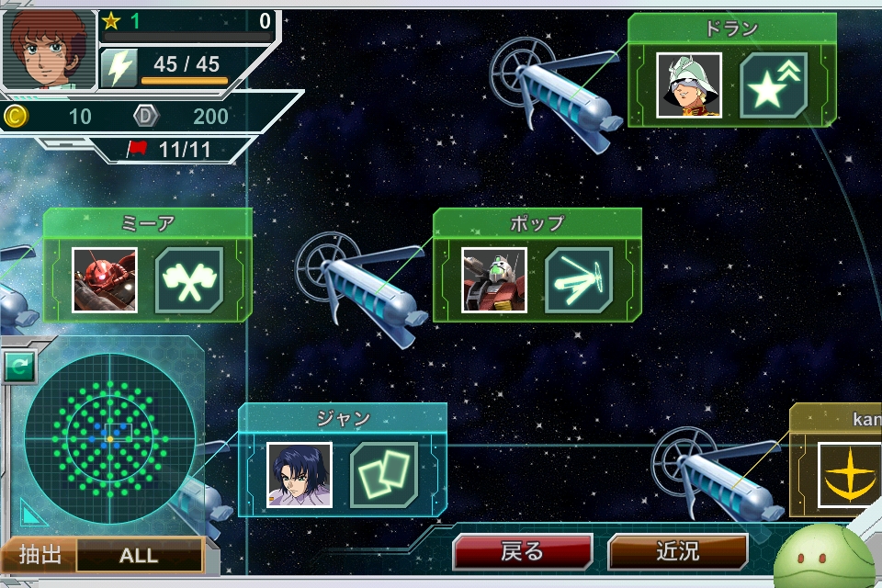Click the lightning energy icon
Viewport: 882px width, 588px height.
point(119,68)
